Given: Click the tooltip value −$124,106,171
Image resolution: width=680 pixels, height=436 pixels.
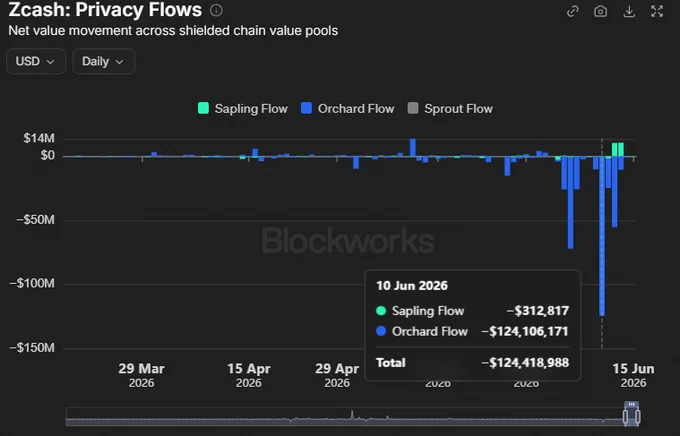Looking at the screenshot, I should click(525, 331).
